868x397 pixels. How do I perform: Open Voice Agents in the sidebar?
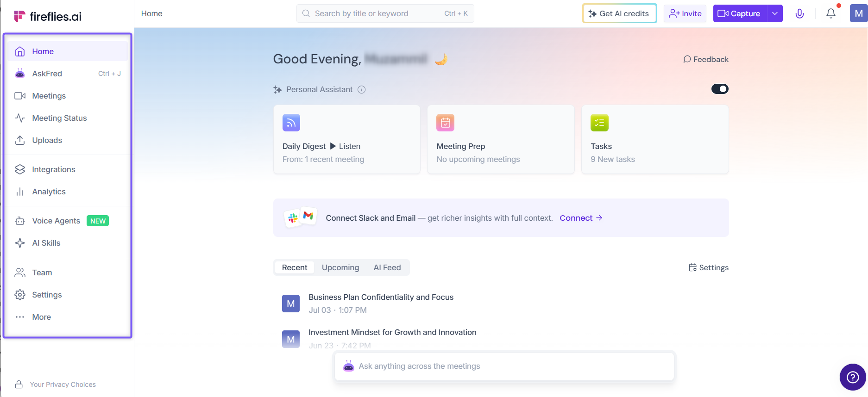tap(68, 221)
